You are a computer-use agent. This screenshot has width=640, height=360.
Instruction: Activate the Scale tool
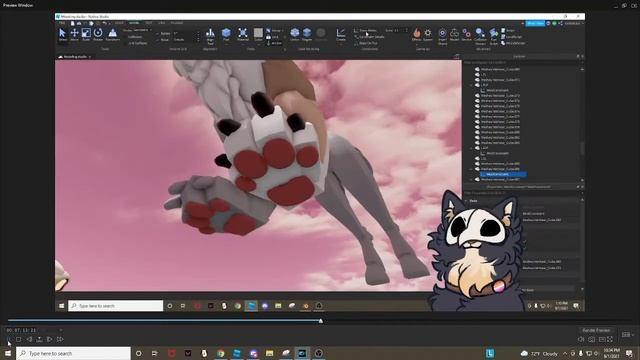coord(86,34)
